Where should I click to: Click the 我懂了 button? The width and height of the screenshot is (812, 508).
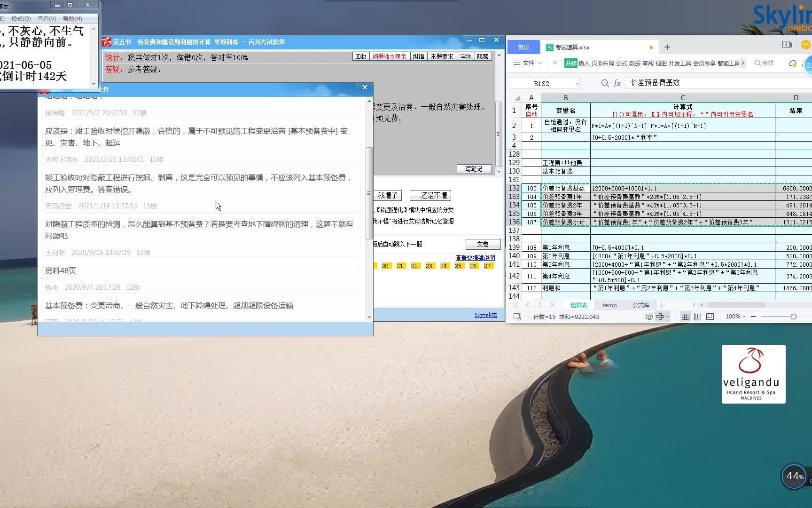coord(388,195)
